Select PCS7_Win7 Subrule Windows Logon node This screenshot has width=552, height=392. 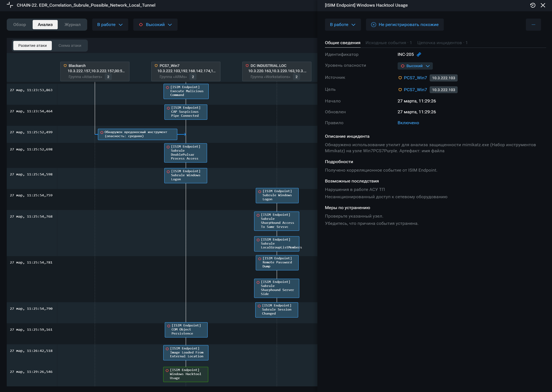(186, 176)
